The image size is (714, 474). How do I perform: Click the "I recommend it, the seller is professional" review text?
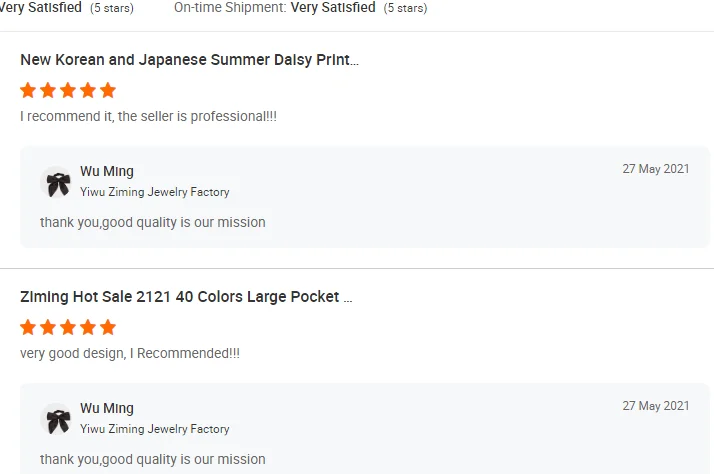[148, 117]
